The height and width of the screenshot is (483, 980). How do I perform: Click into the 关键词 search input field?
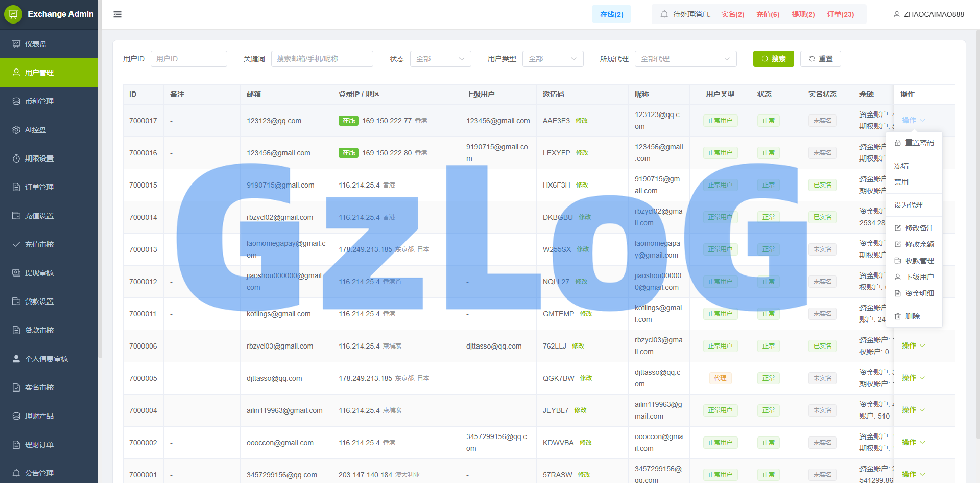coord(322,59)
